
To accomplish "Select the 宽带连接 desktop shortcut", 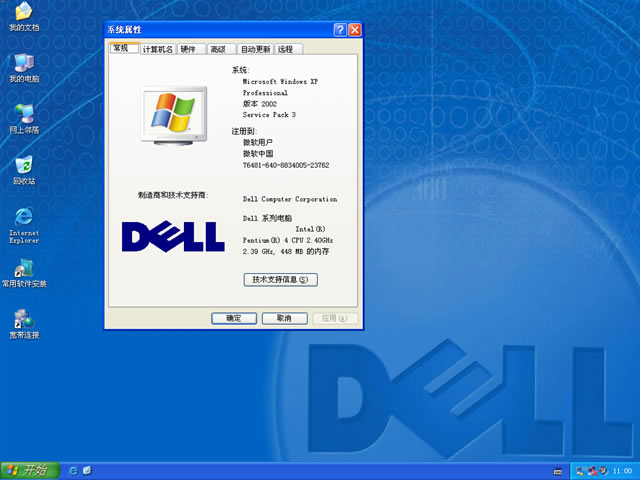I will click(24, 324).
